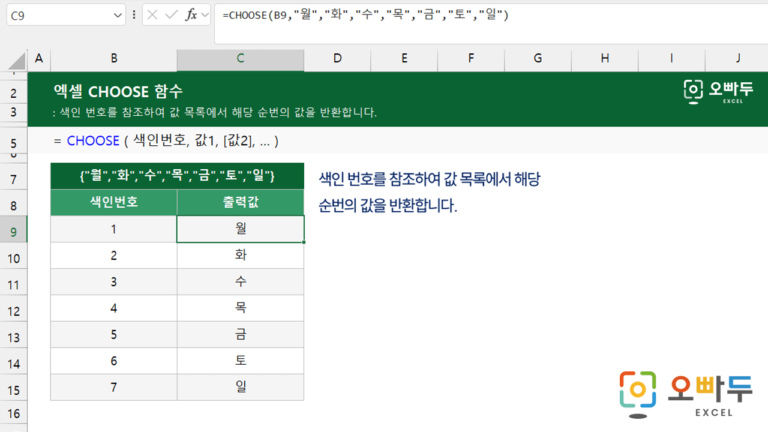
Task: Click the Select All corner triangle
Action: 17,61
